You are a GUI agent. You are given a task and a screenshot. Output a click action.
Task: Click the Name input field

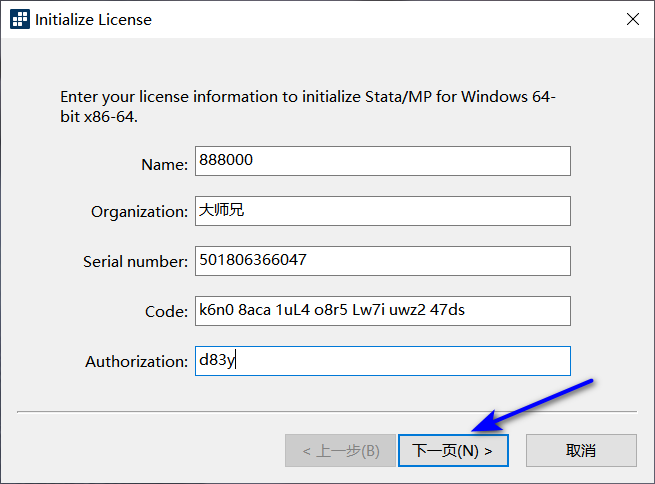(x=383, y=161)
